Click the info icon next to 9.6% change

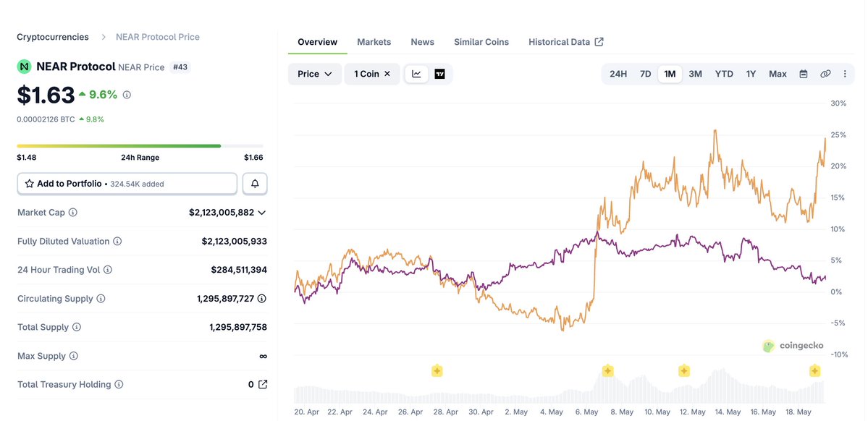coord(127,95)
